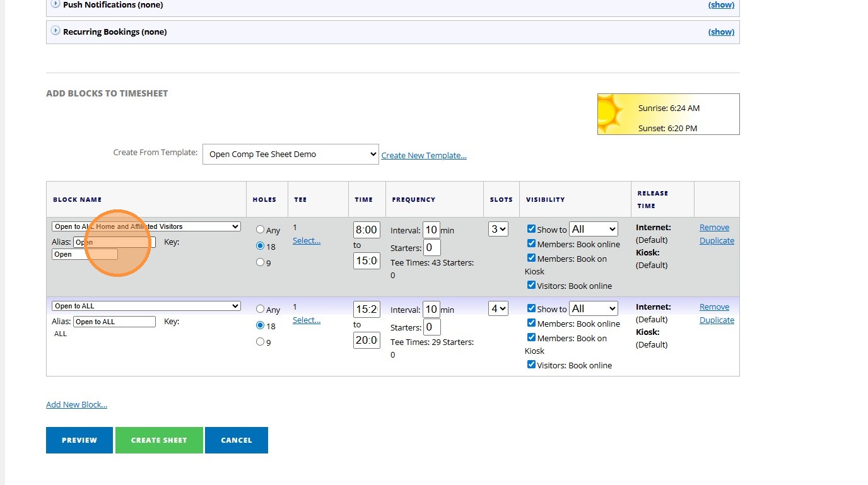The width and height of the screenshot is (868, 485).
Task: Open Show to All dropdown first block
Action: point(593,229)
